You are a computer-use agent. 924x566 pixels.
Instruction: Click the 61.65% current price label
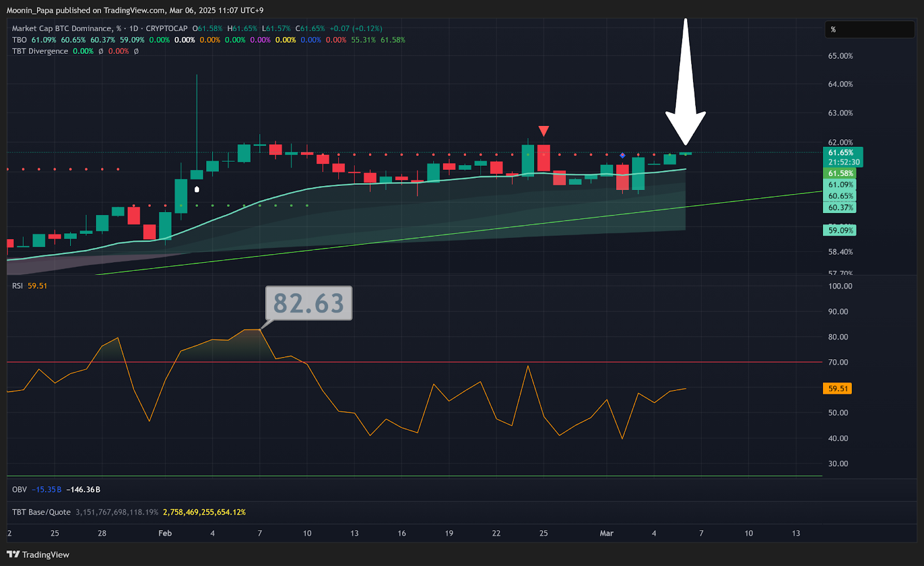click(x=841, y=153)
